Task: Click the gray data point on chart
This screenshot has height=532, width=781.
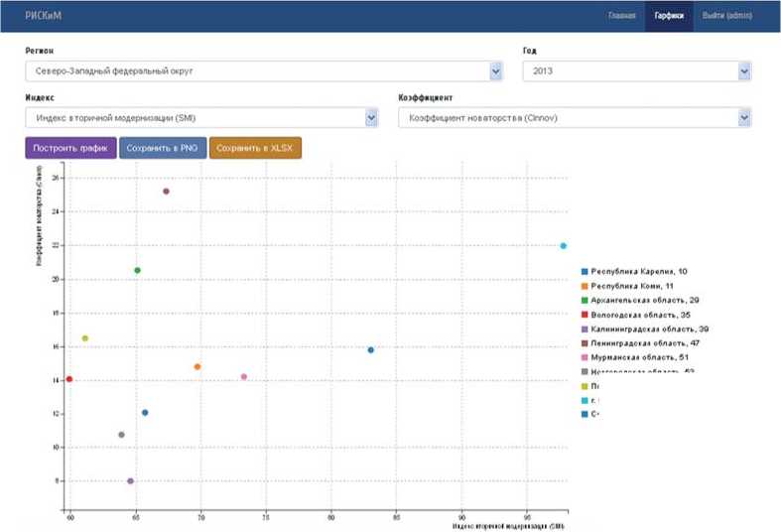Action: [121, 435]
